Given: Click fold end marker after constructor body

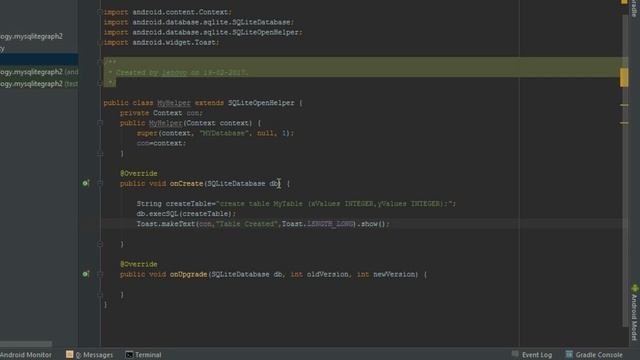Looking at the screenshot, I should pos(100,153).
